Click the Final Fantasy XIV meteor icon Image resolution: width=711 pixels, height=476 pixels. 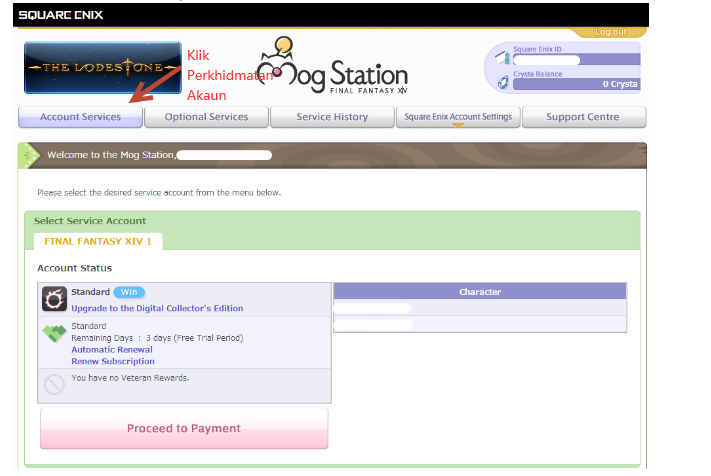[x=54, y=299]
